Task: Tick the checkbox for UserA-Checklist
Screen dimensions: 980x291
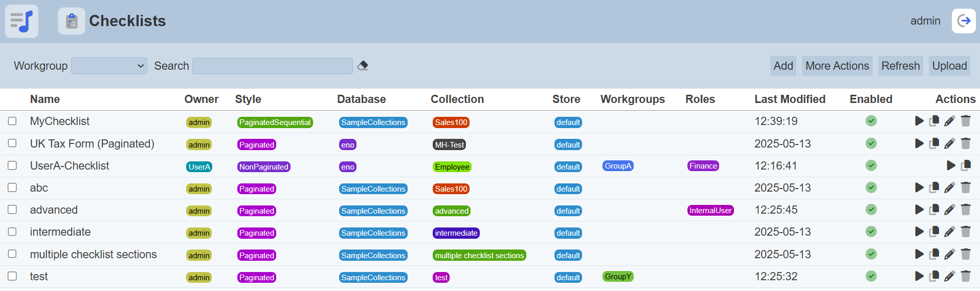Action: coord(12,165)
